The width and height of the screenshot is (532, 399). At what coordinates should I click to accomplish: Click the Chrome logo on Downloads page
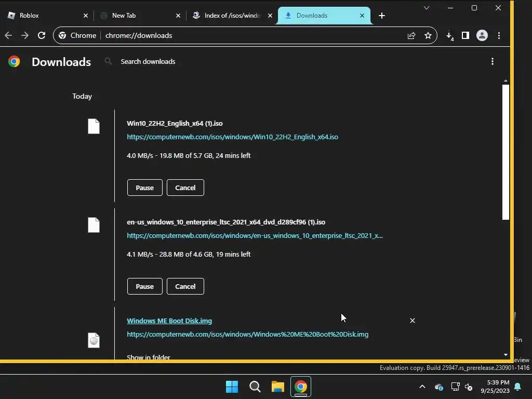tap(14, 61)
